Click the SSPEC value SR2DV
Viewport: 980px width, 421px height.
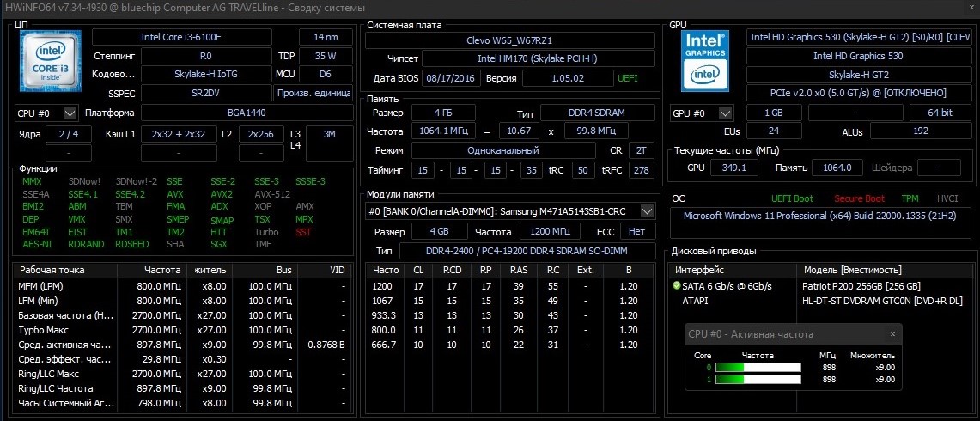click(x=205, y=93)
